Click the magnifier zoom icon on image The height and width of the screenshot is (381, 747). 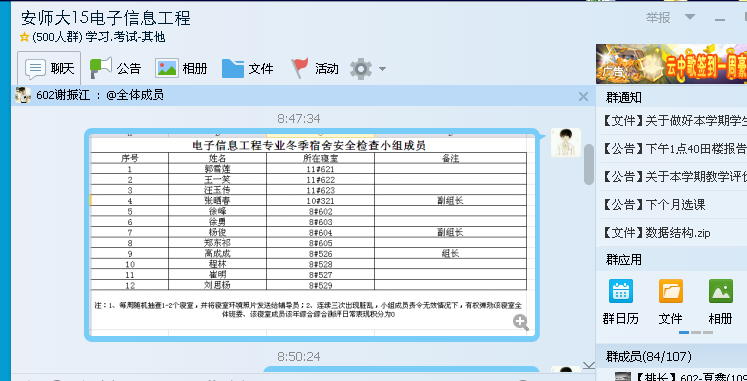[x=521, y=322]
